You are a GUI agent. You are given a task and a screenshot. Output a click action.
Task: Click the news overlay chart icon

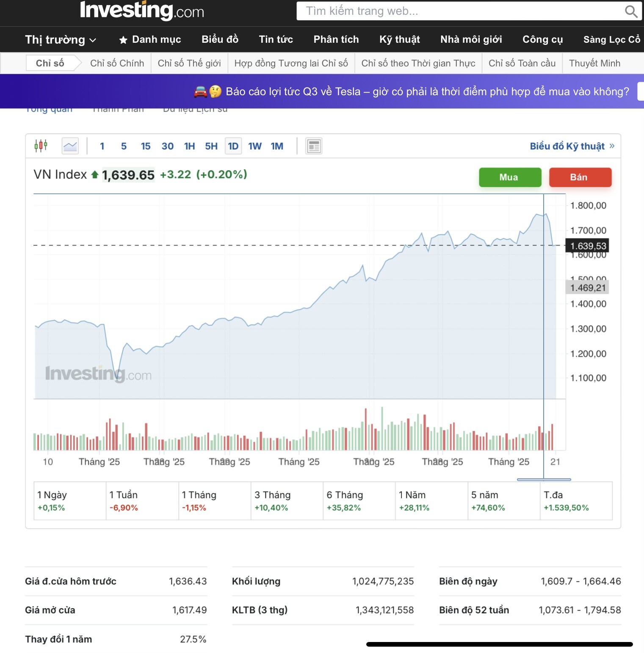click(x=314, y=146)
